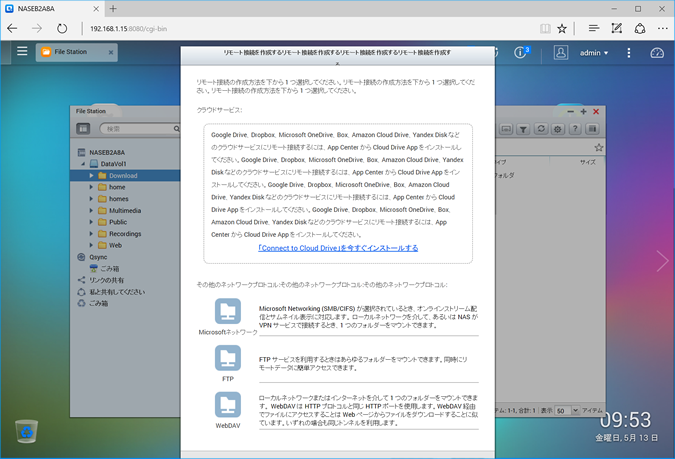Screen dimensions: 675x459
Task: Open the File Station help question icon
Action: click(575, 129)
